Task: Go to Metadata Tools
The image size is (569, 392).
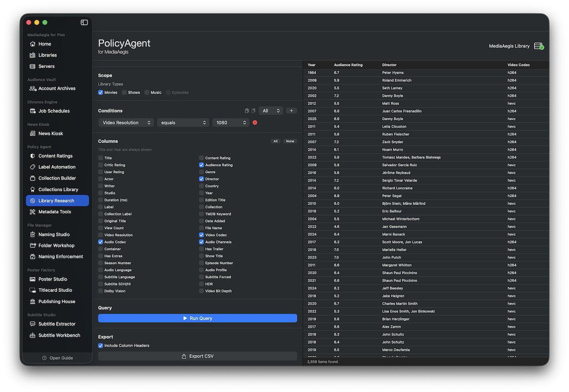Action: [x=58, y=212]
